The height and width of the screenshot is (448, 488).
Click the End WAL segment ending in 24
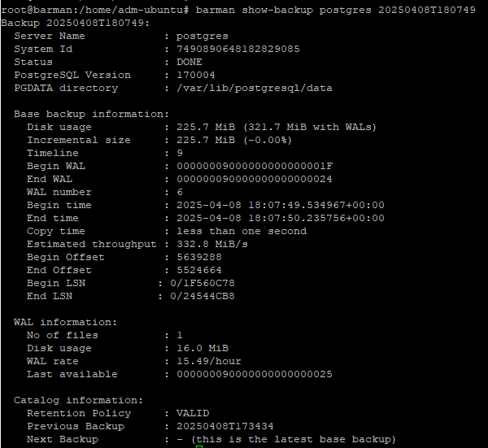coord(255,179)
